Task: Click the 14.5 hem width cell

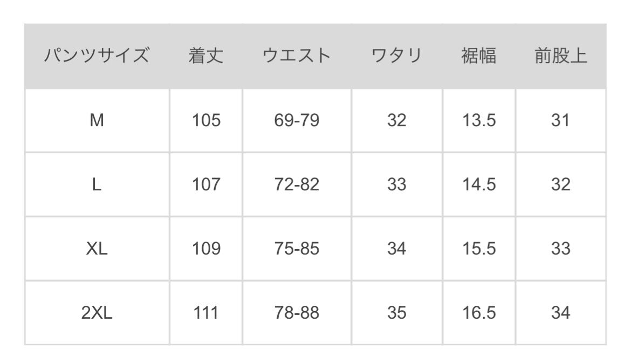Action: click(x=479, y=185)
